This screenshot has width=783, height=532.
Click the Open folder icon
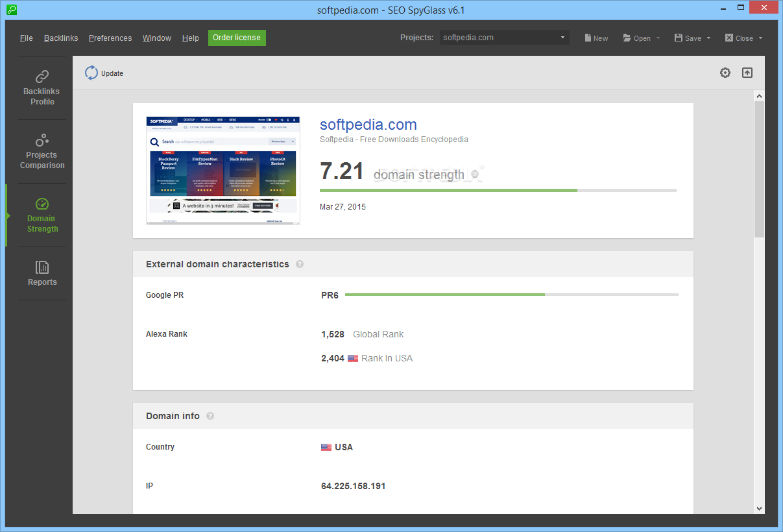pos(627,38)
